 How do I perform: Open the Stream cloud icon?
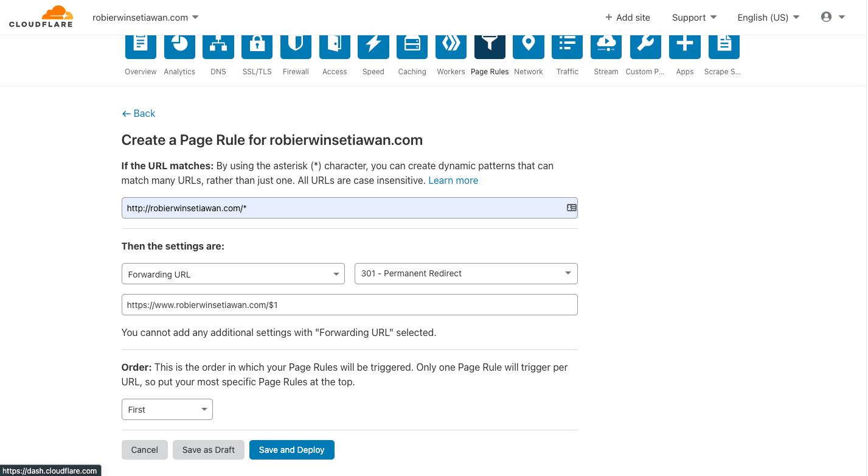(606, 47)
